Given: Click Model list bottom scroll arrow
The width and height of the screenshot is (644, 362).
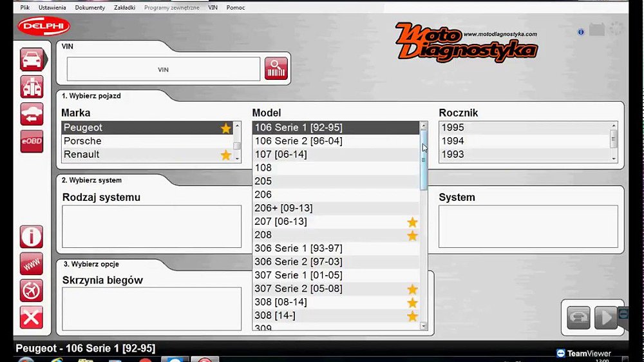Looking at the screenshot, I should pyautogui.click(x=423, y=326).
